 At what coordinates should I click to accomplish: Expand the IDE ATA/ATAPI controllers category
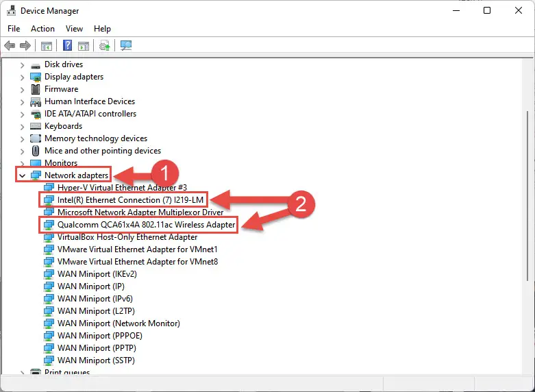coord(22,114)
